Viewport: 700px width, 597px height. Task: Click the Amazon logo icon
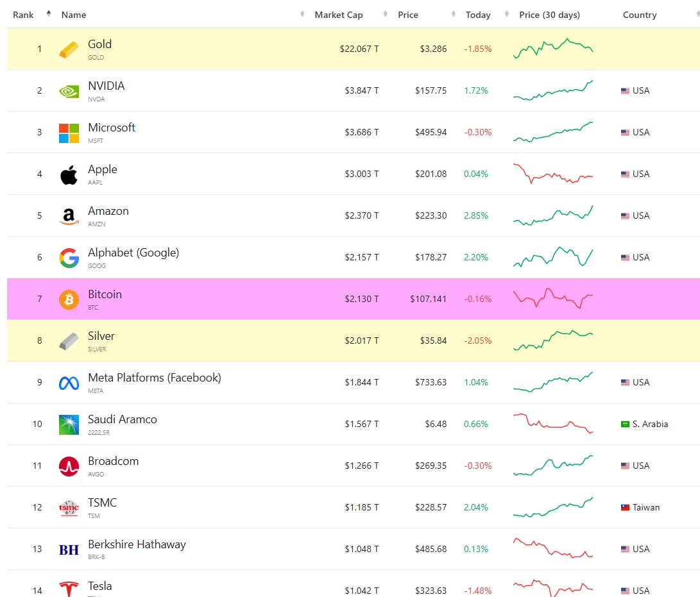69,216
